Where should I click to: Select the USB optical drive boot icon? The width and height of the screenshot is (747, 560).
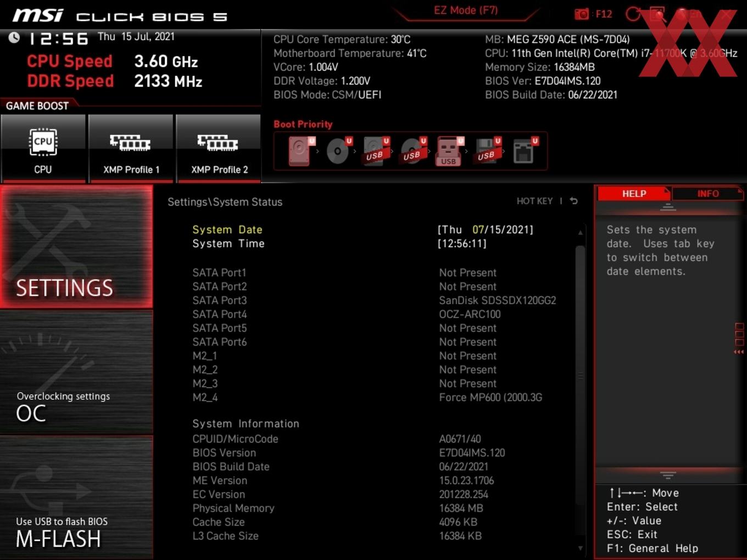pos(413,150)
